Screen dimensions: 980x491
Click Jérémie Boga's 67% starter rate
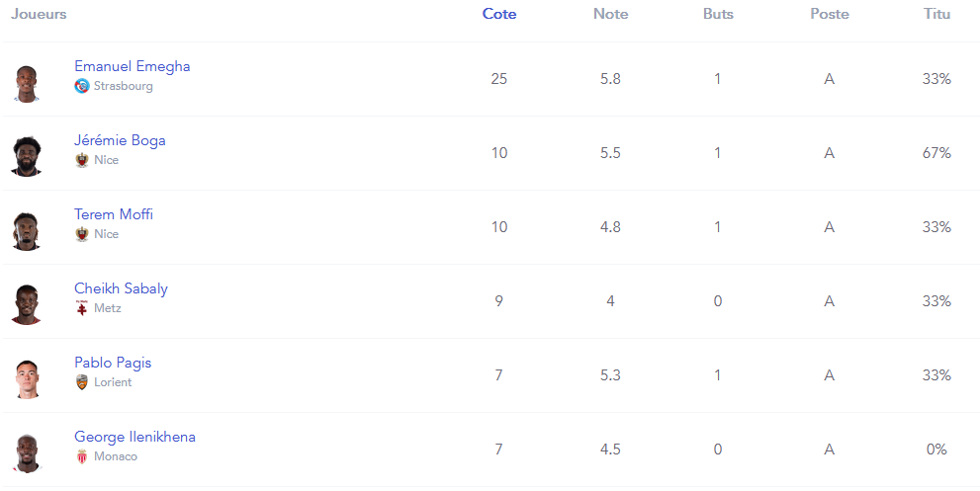[x=936, y=153]
